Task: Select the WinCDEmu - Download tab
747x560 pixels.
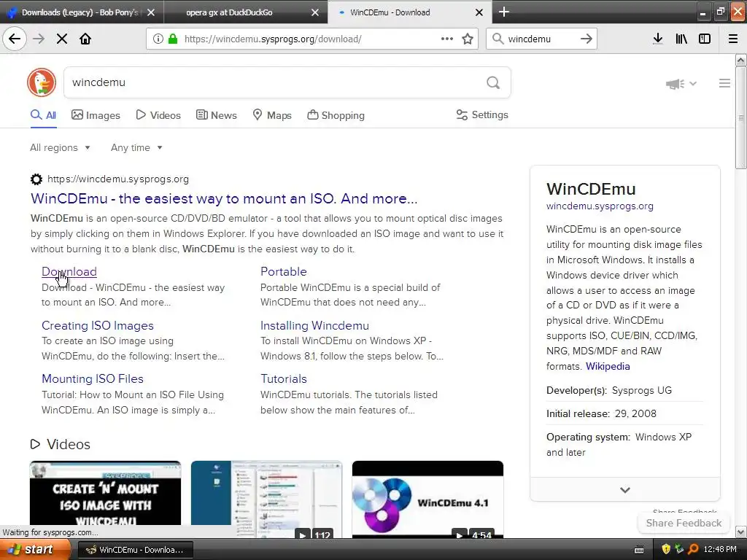Action: [410, 12]
